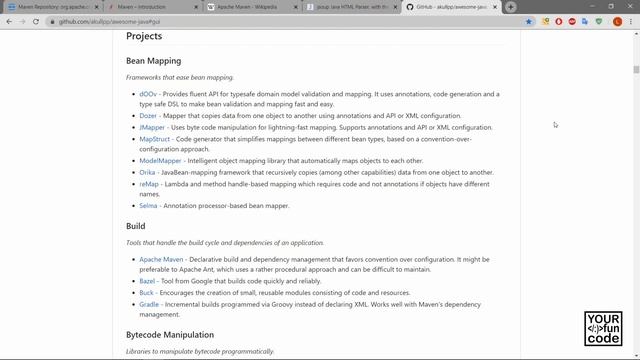Viewport: 640px width, 360px height.
Task: Open the Buck link
Action: pyautogui.click(x=146, y=293)
